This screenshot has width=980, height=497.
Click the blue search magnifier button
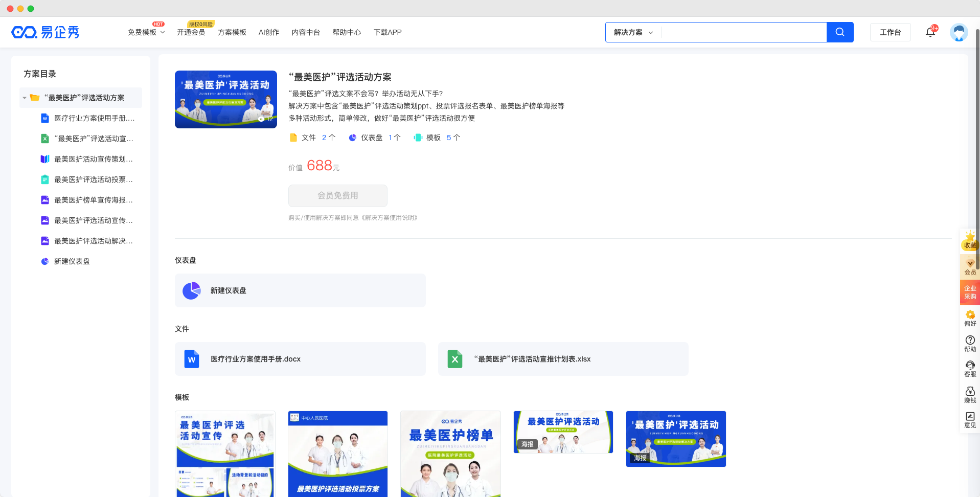coord(840,32)
